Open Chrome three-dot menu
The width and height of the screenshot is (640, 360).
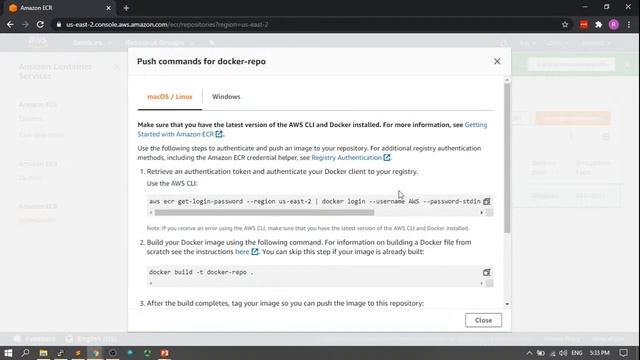[x=629, y=24]
